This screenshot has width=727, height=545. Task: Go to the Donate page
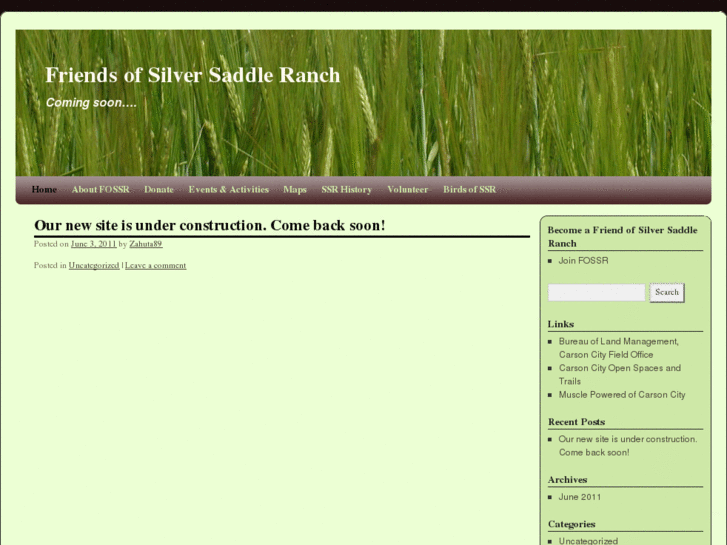(x=159, y=189)
